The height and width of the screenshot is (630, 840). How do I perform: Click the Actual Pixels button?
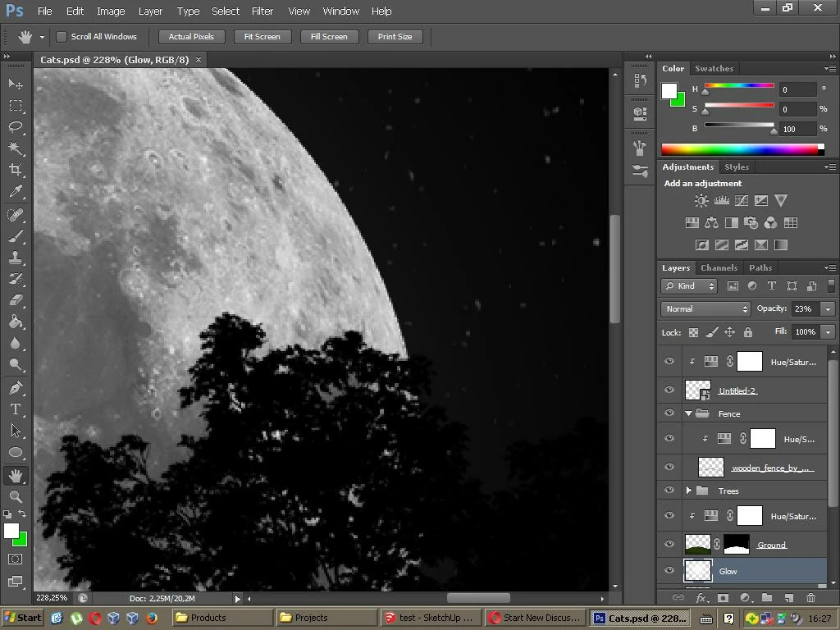(191, 37)
